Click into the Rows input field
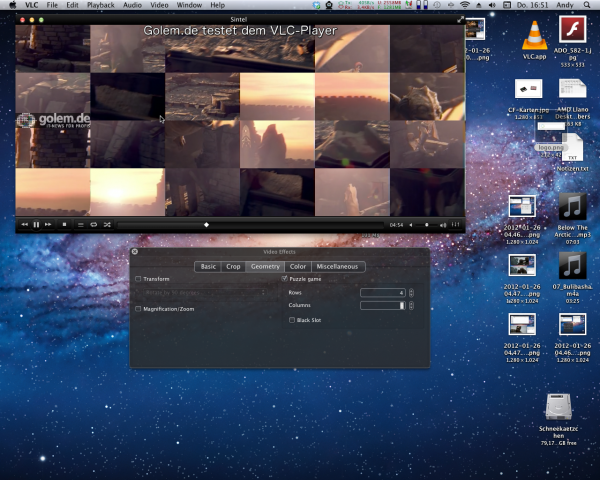Screen dimensions: 600x480 click(x=382, y=292)
